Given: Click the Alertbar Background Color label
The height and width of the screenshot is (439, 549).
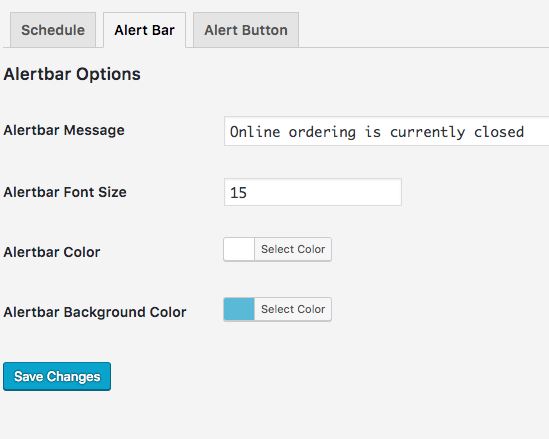Looking at the screenshot, I should coord(95,312).
